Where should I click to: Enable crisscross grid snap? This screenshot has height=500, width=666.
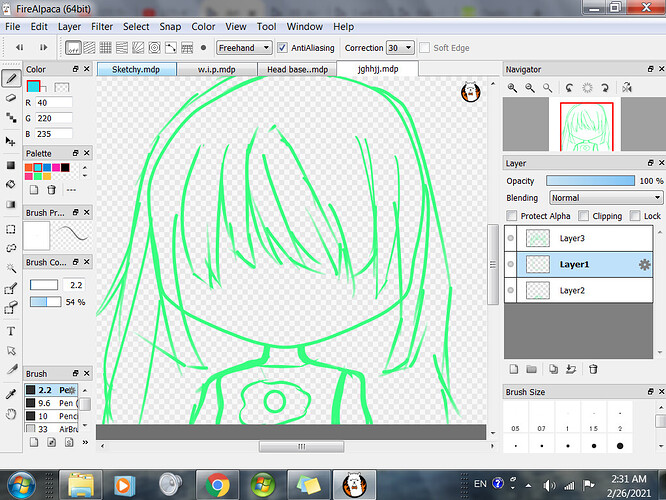point(105,48)
